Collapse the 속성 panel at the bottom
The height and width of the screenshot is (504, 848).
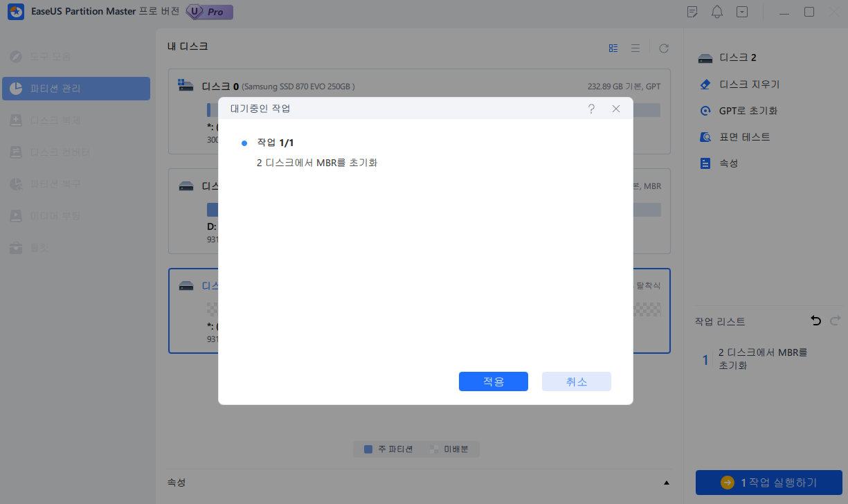click(x=666, y=483)
